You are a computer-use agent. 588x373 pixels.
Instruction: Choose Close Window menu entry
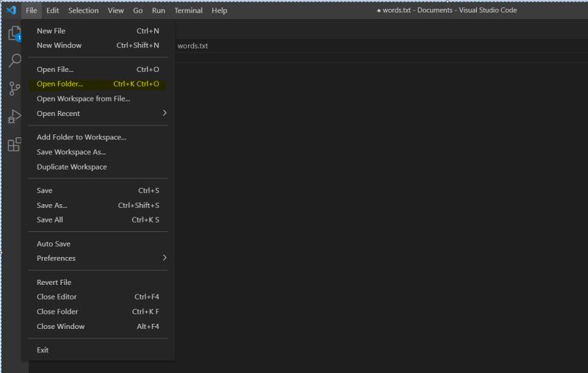click(98, 326)
